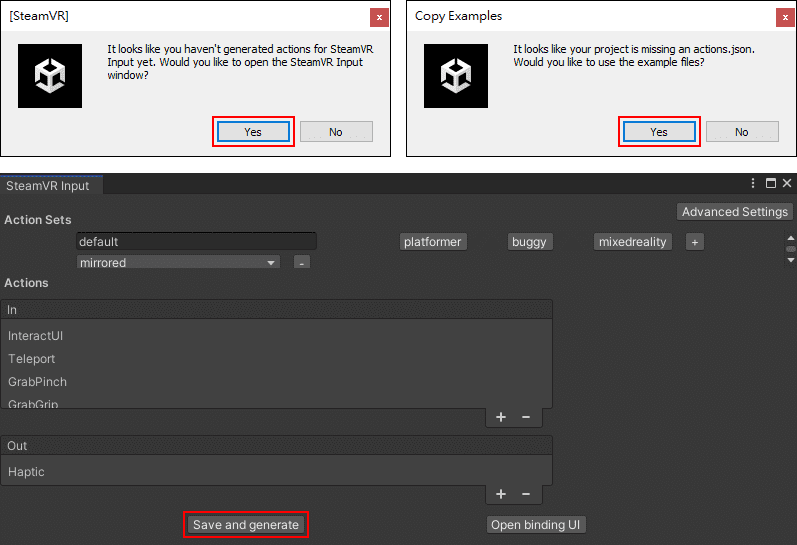797x545 pixels.
Task: Switch to the SteamVR Input tab
Action: [48, 186]
